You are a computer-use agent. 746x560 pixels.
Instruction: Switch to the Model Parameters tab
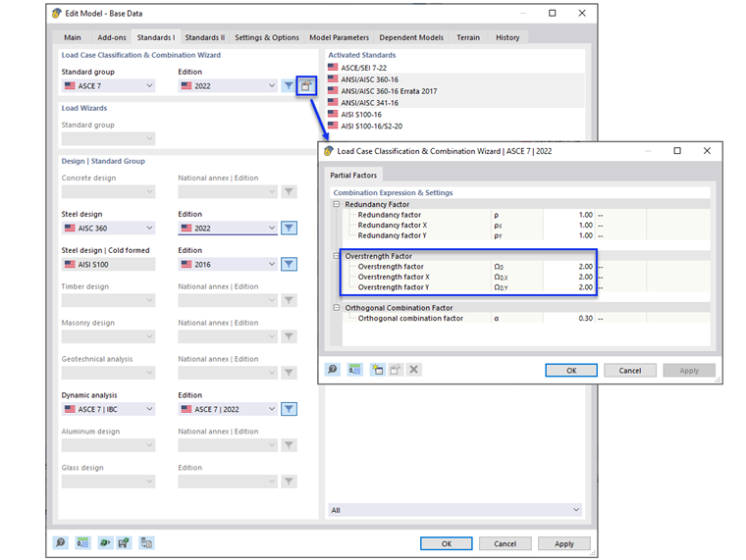click(340, 37)
